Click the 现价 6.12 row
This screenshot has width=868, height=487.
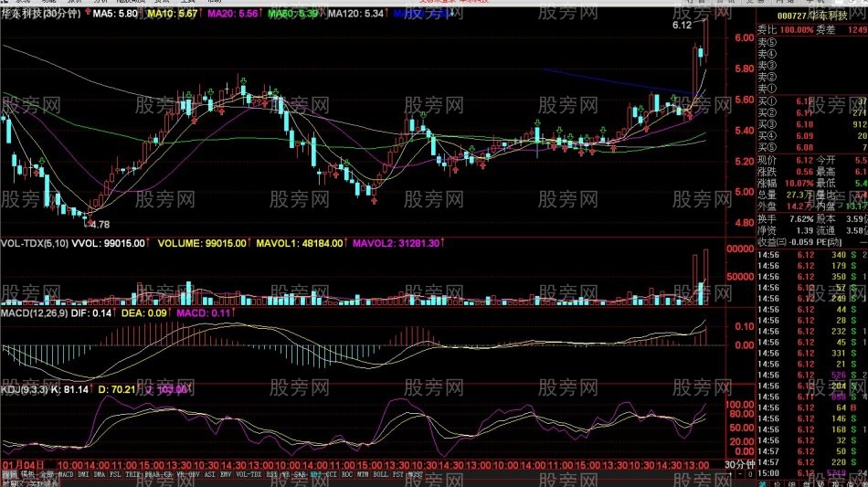coord(785,161)
